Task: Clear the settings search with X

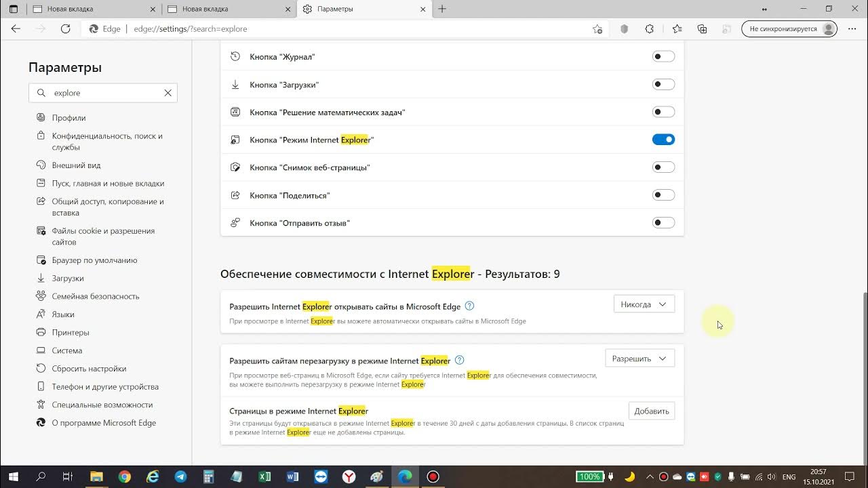Action: (x=168, y=93)
